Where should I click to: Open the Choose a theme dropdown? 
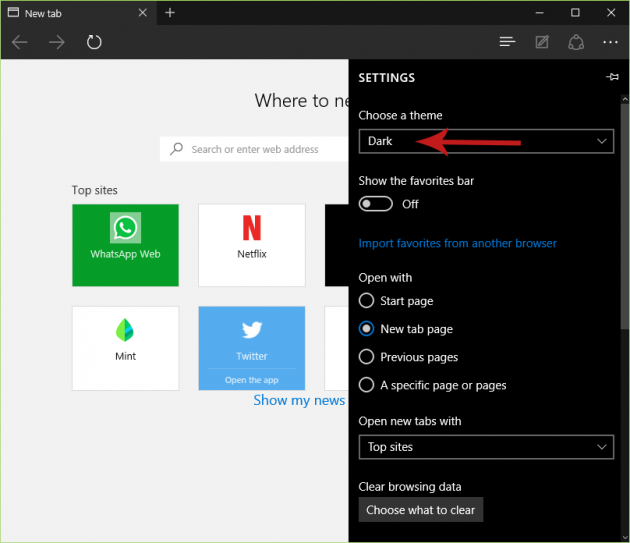tap(486, 142)
